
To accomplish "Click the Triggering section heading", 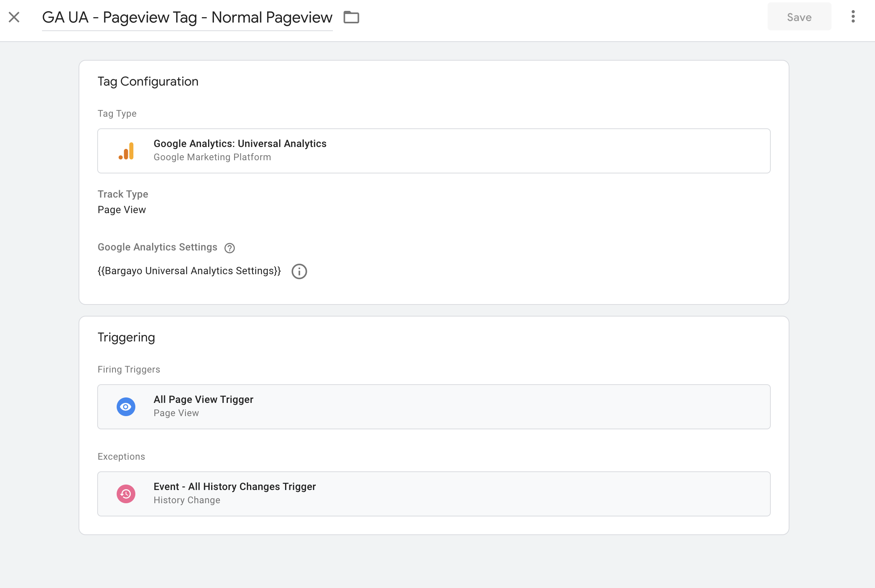I will pyautogui.click(x=126, y=338).
